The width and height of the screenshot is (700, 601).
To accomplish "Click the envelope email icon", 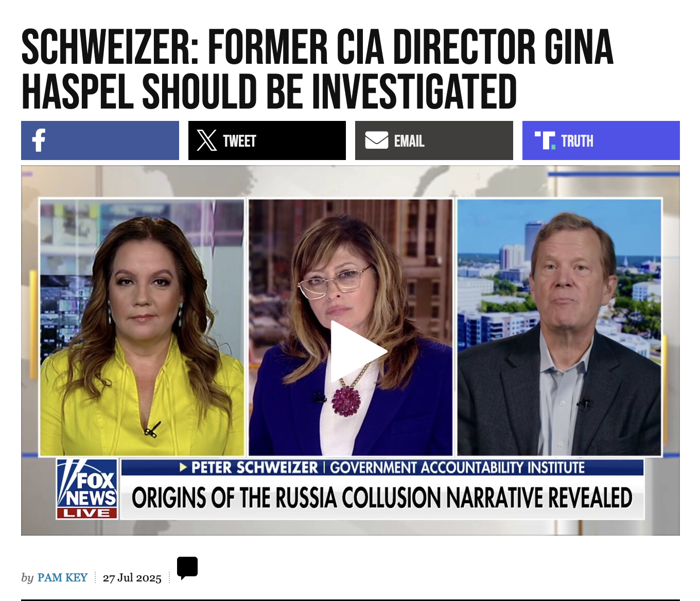I will click(377, 140).
